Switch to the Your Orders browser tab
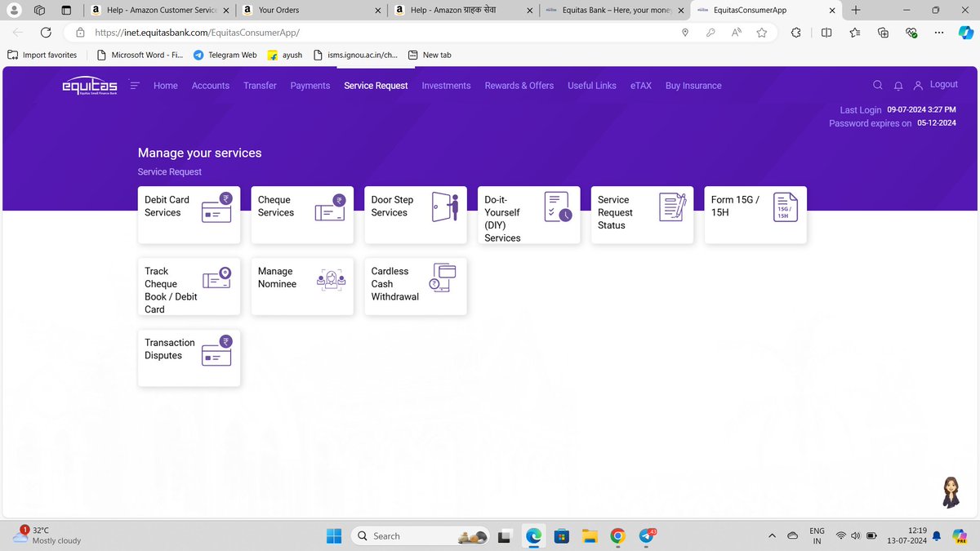980x551 pixels. 310,10
